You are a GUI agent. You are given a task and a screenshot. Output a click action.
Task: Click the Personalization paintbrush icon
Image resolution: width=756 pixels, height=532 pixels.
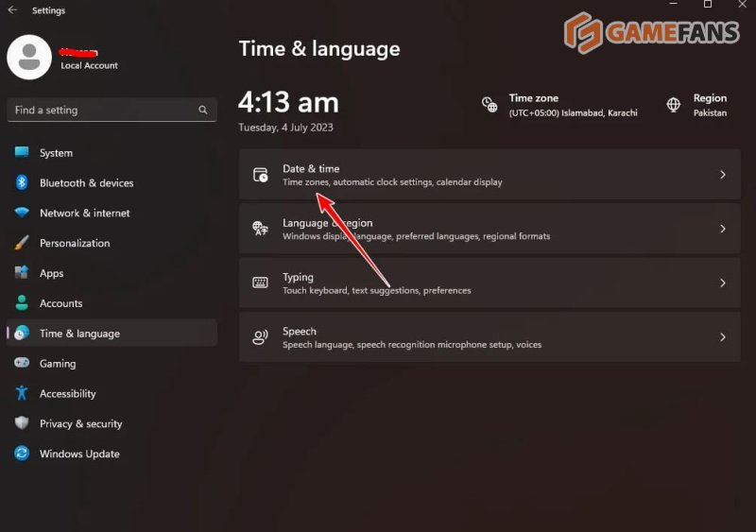(22, 243)
